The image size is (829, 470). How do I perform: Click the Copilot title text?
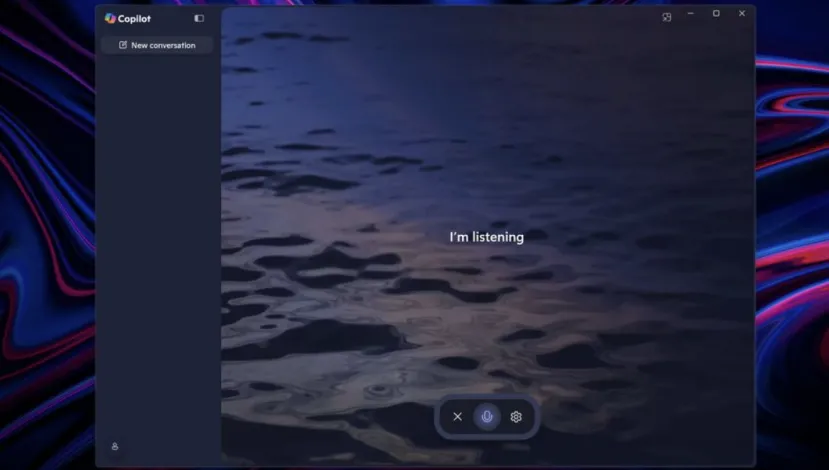point(134,19)
